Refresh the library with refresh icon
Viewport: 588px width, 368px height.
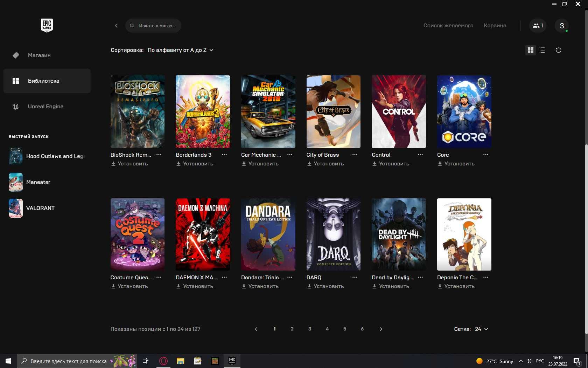click(x=559, y=50)
